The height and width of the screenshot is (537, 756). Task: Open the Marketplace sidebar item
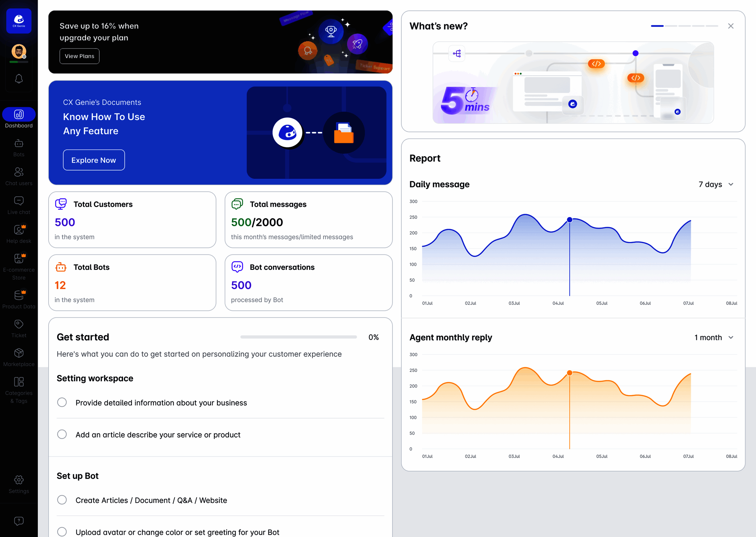19,357
